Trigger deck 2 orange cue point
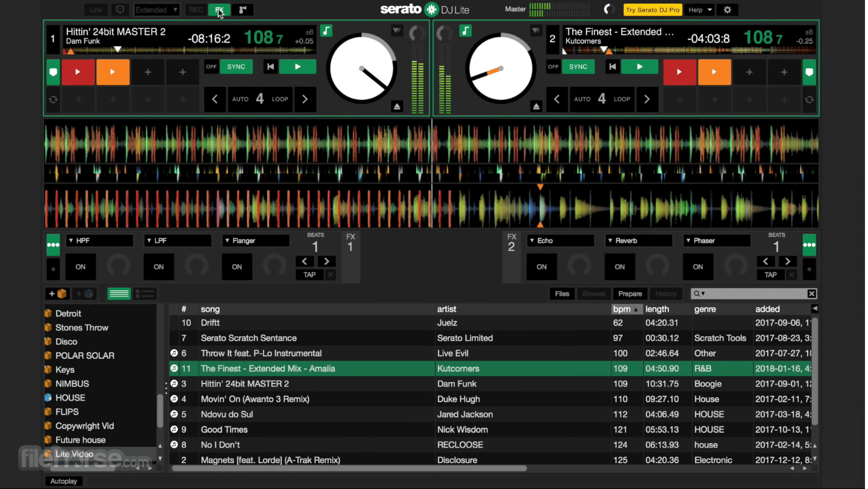Image resolution: width=868 pixels, height=489 pixels. (x=714, y=72)
